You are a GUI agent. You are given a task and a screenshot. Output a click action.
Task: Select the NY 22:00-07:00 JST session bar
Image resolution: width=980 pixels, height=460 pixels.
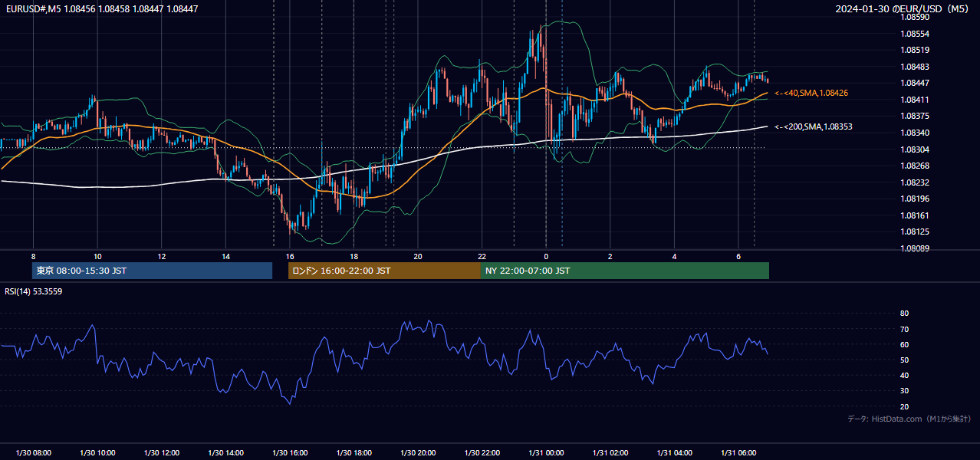click(625, 271)
